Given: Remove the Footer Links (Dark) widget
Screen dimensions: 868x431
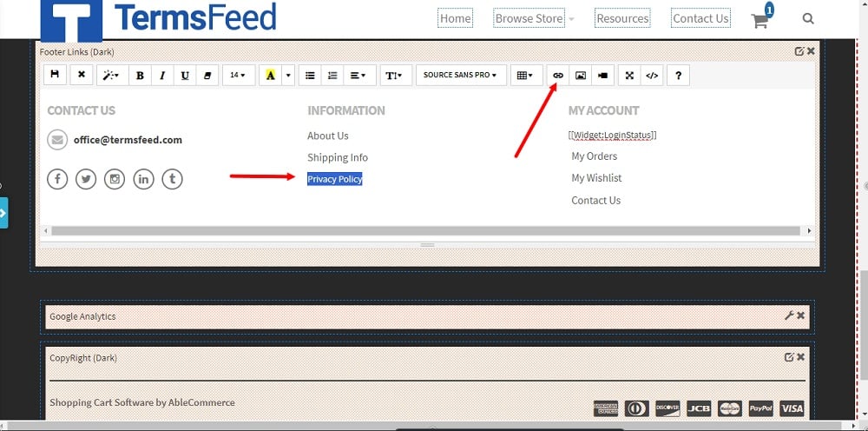Looking at the screenshot, I should (x=811, y=51).
